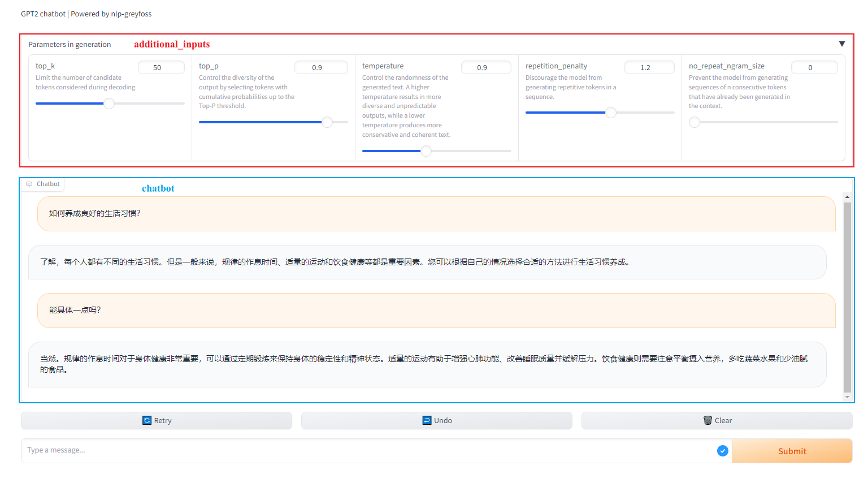This screenshot has width=868, height=487.
Task: Click the no_repeat_ngram_size slider handle
Action: (695, 122)
